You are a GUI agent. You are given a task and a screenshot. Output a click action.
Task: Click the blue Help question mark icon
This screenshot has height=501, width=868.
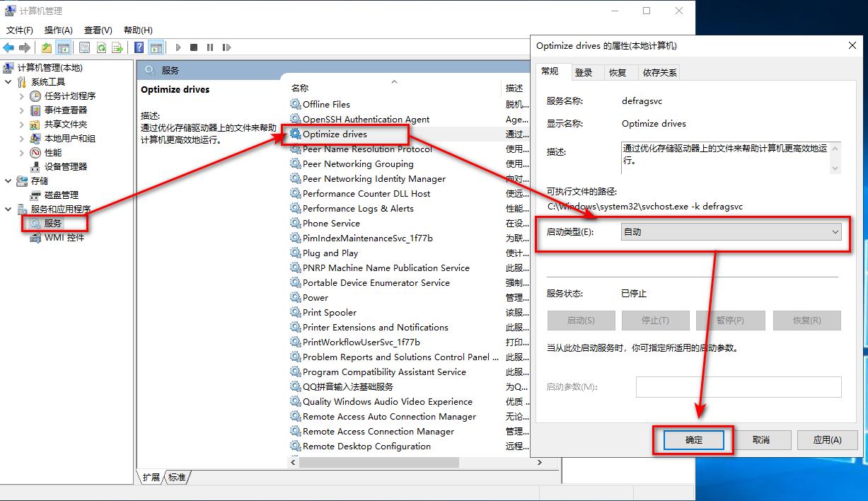[139, 47]
